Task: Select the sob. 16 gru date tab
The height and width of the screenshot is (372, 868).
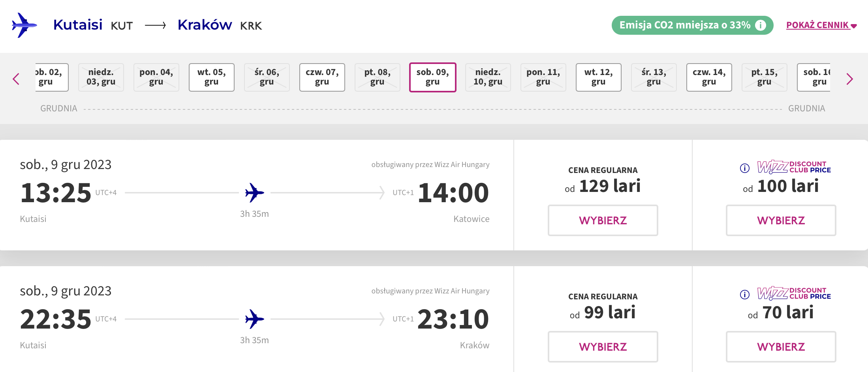Action: coord(814,77)
